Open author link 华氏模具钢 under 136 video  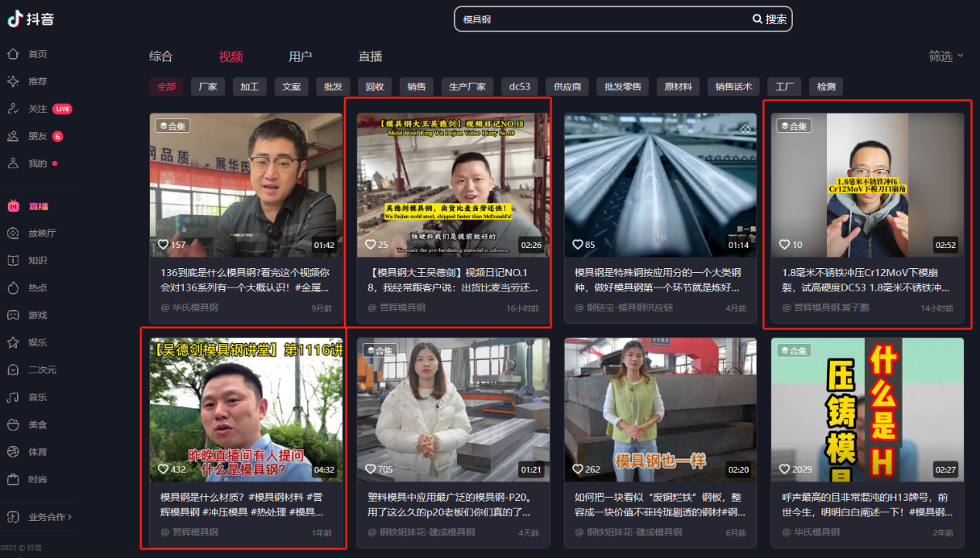point(190,308)
